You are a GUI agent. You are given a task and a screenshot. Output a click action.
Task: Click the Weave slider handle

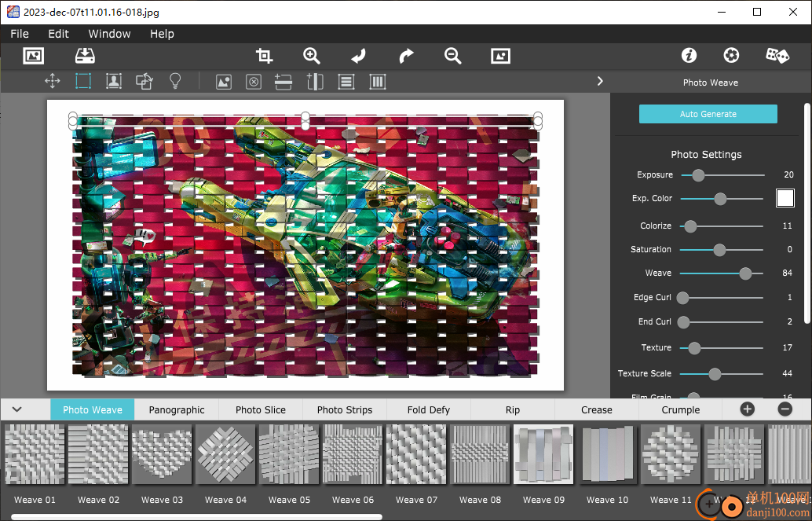pyautogui.click(x=745, y=273)
